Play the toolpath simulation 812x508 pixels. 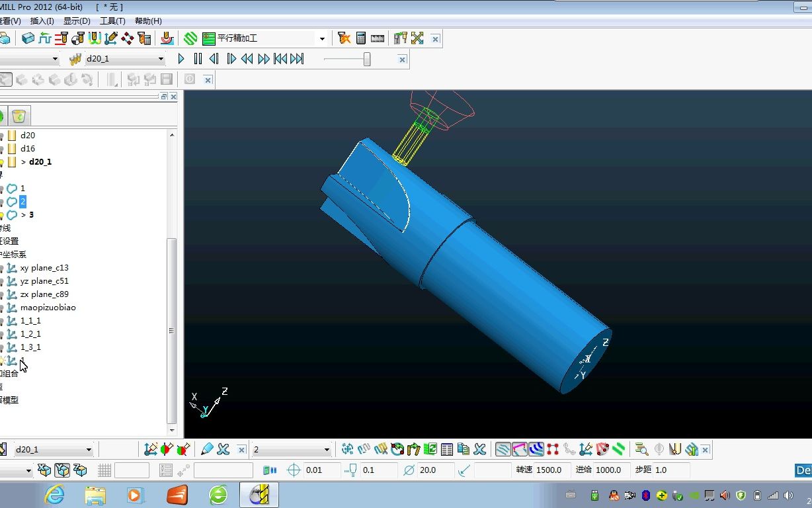pos(181,59)
